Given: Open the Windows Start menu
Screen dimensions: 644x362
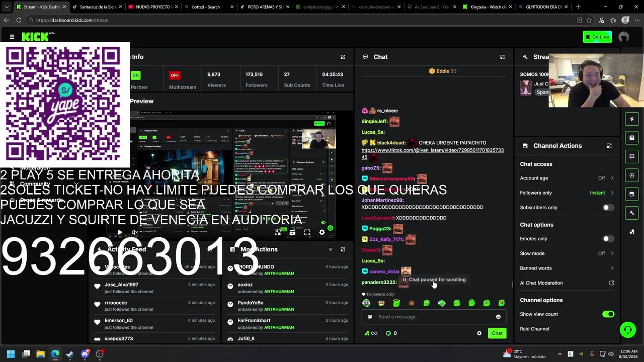Looking at the screenshot, I should 11,354.
